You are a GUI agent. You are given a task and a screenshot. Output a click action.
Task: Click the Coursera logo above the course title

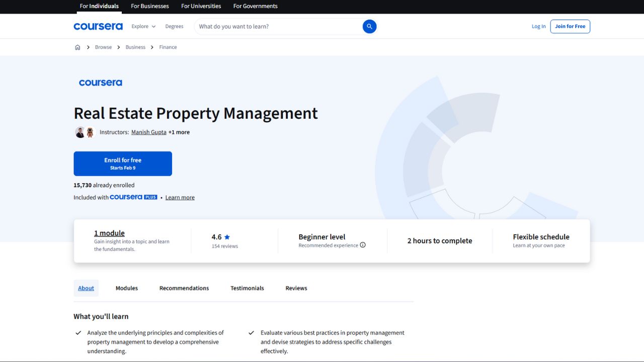point(100,82)
